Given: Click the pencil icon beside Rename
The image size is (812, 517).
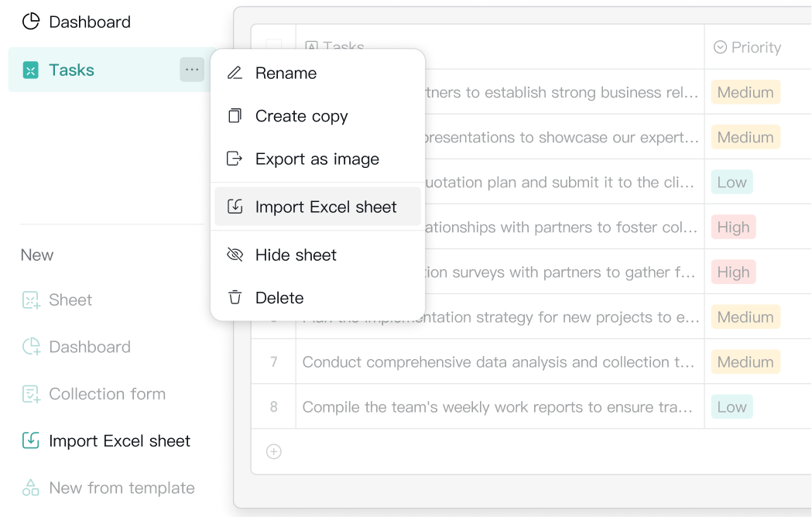Looking at the screenshot, I should pos(235,73).
